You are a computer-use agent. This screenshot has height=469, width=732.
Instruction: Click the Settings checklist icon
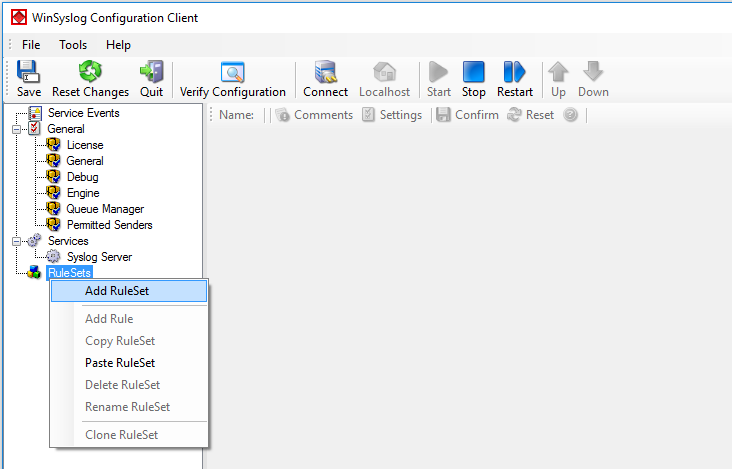pyautogui.click(x=368, y=115)
